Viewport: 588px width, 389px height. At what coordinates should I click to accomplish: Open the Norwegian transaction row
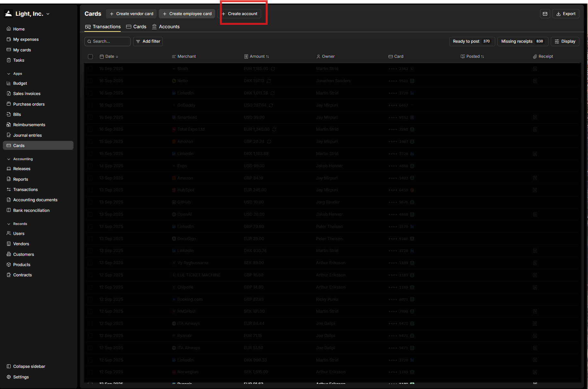tap(333, 372)
